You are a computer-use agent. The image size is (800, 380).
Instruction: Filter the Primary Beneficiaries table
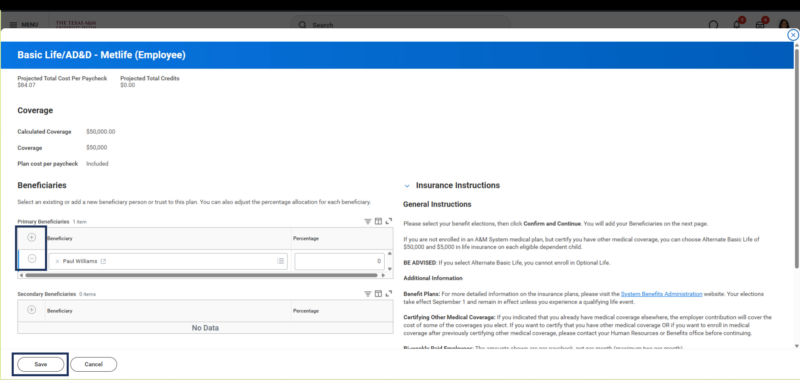367,221
